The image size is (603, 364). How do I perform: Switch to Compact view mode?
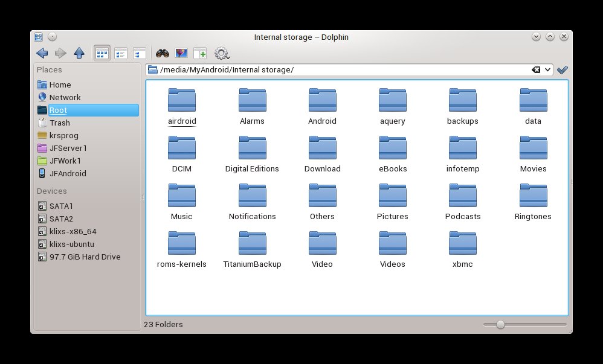tap(121, 53)
